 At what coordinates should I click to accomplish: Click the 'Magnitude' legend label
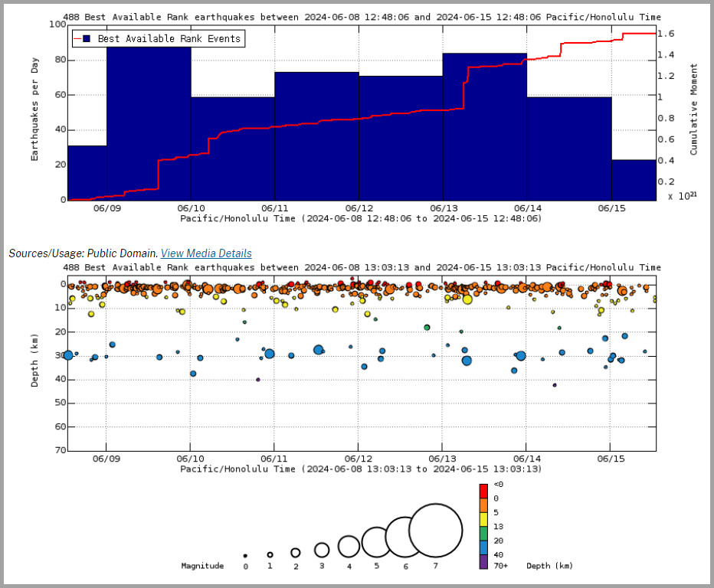[x=203, y=566]
